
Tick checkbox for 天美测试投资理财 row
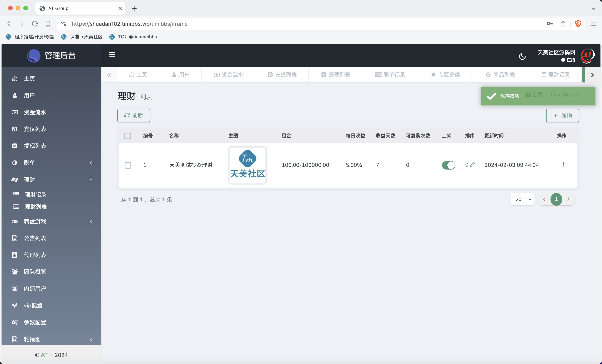pos(128,165)
